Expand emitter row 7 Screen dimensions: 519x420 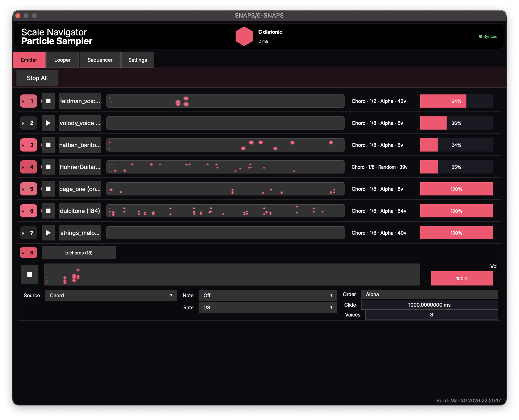click(29, 233)
